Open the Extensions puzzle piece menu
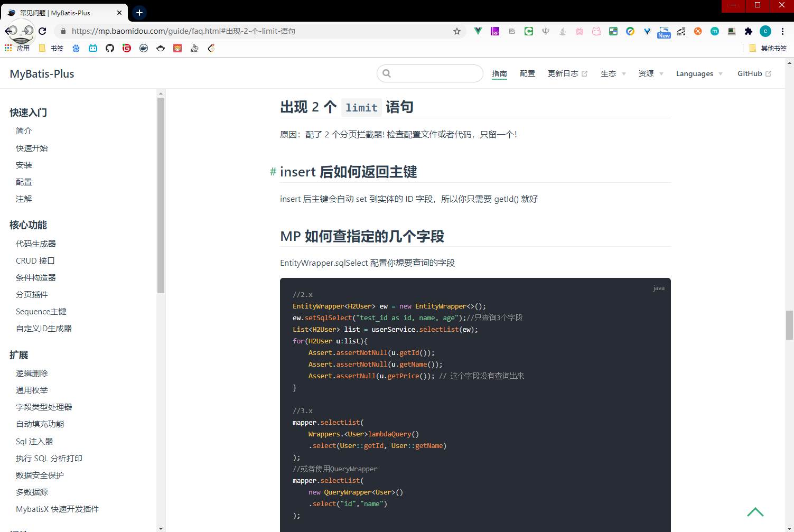Screen dimensions: 794x532 [749, 31]
